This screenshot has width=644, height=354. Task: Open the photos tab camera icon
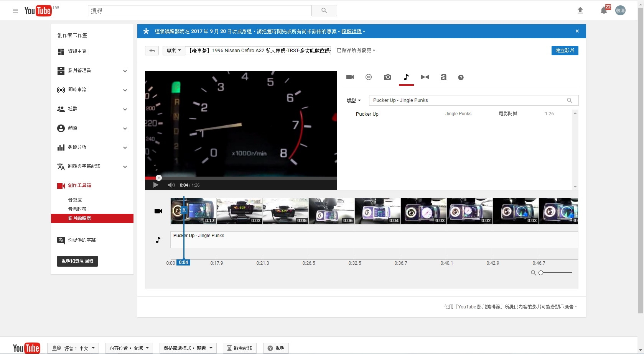pyautogui.click(x=387, y=77)
